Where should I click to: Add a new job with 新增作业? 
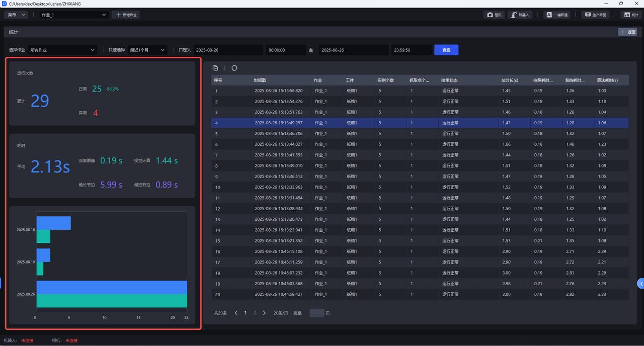126,15
